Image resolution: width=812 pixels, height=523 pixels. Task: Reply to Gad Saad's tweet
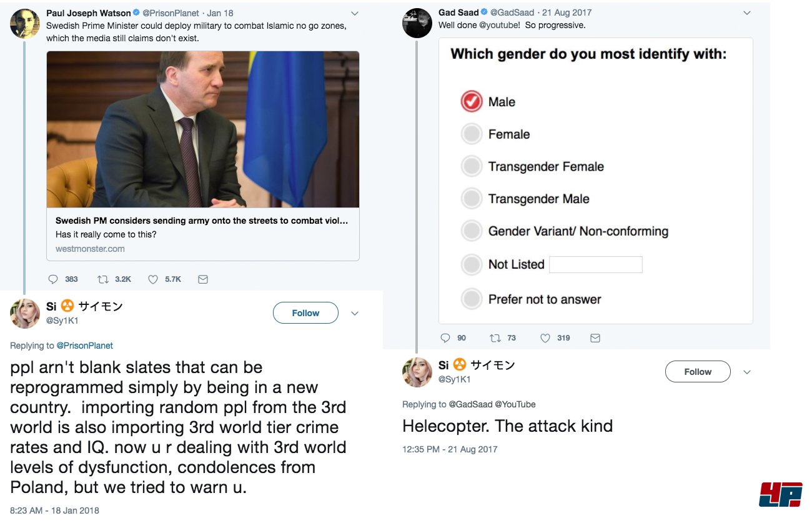[x=445, y=338]
